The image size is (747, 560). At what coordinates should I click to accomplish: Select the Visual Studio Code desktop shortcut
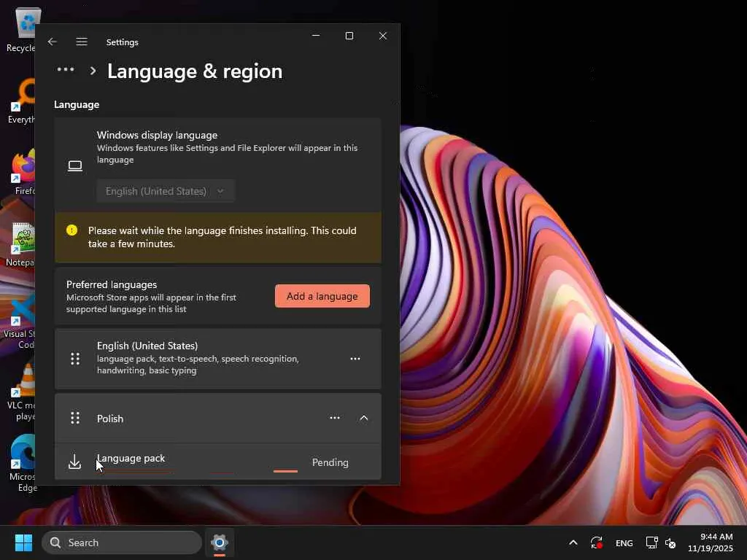pos(20,321)
